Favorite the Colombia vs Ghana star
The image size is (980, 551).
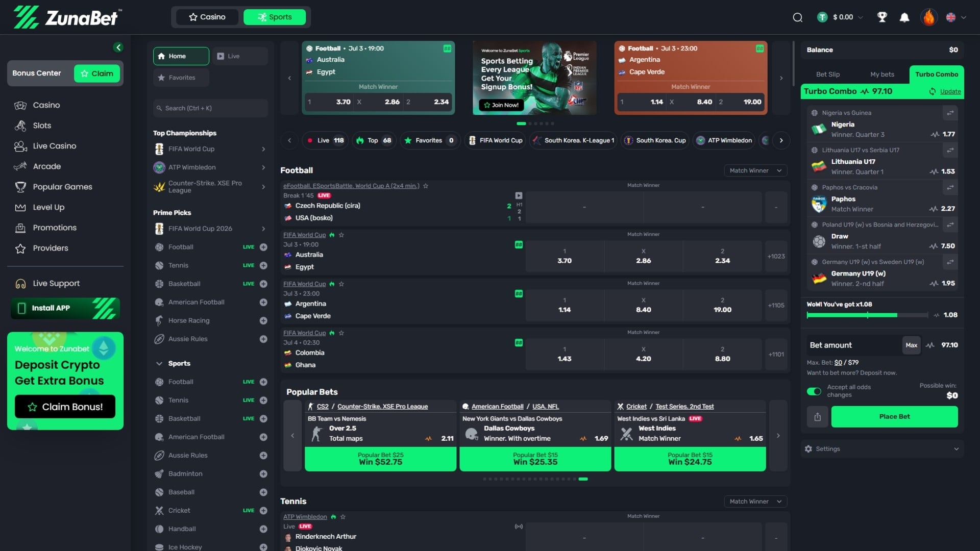tap(341, 333)
